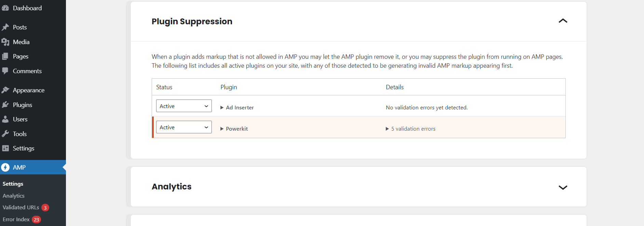Expand the Analytics section chevron
644x226 pixels.
pyautogui.click(x=563, y=187)
